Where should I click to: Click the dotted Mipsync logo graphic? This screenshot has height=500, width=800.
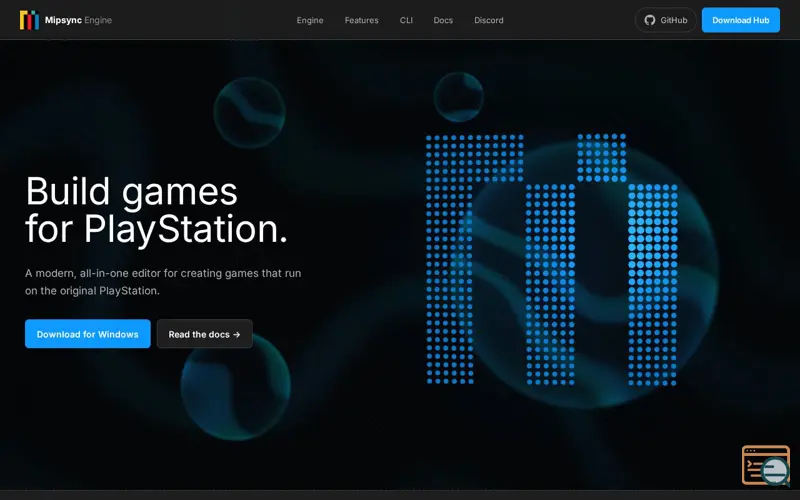(552, 259)
